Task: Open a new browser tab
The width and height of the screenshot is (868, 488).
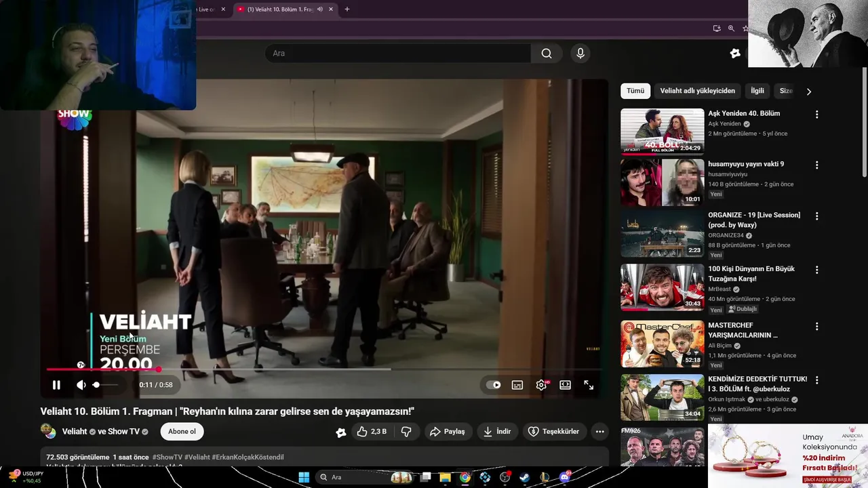Action: [347, 9]
